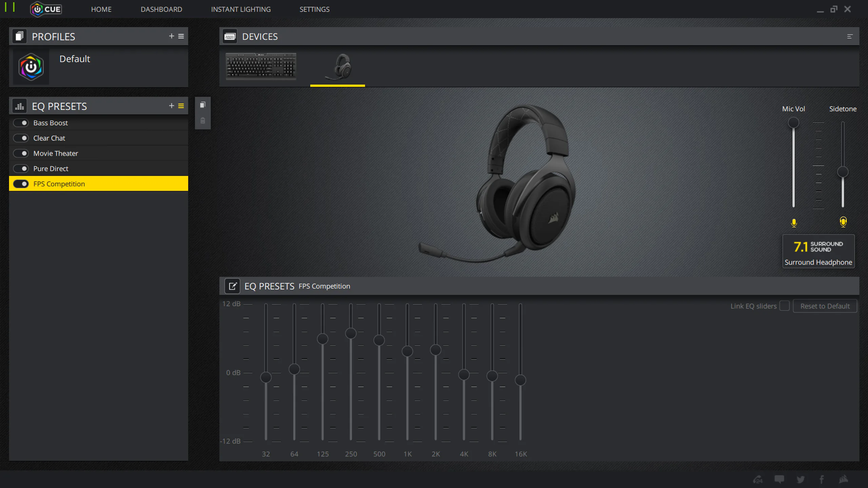Open the chat support icon in footer

click(779, 479)
